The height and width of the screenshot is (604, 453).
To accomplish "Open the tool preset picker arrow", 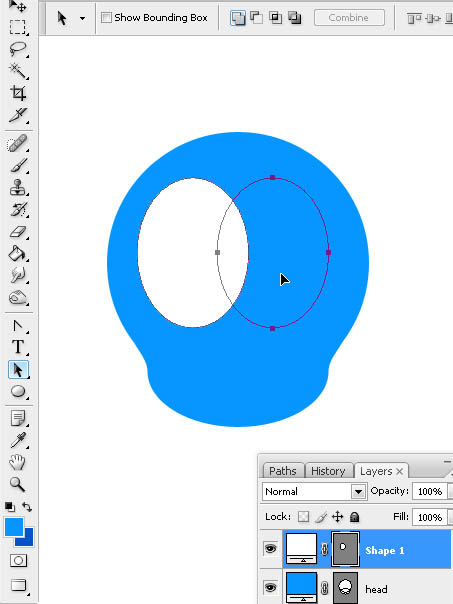I will [x=82, y=18].
